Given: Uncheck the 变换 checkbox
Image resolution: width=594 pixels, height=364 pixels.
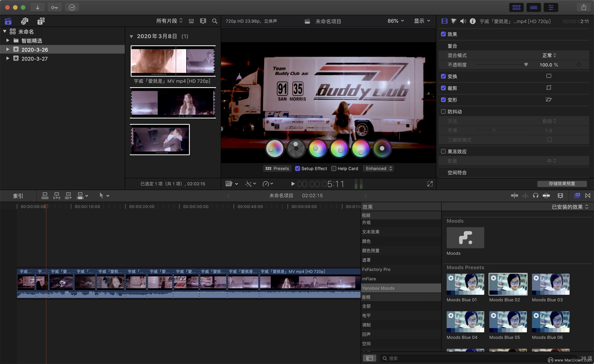Looking at the screenshot, I should 443,76.
